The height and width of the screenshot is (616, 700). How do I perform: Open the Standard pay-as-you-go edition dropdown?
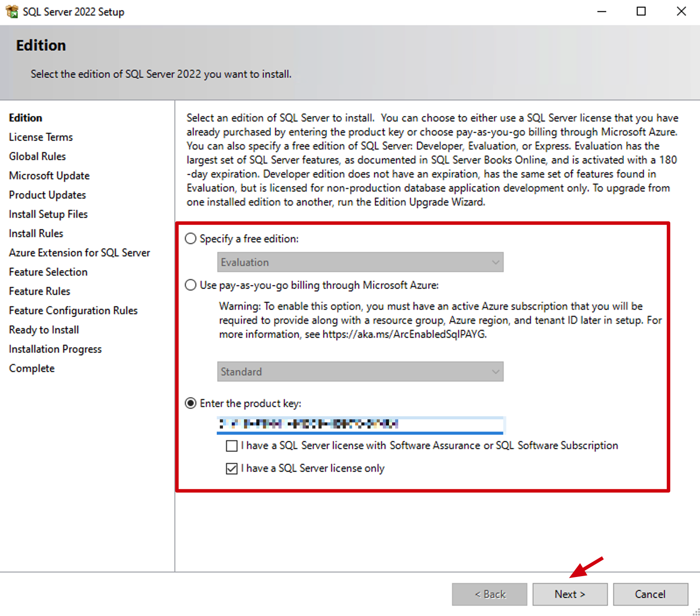[x=360, y=372]
